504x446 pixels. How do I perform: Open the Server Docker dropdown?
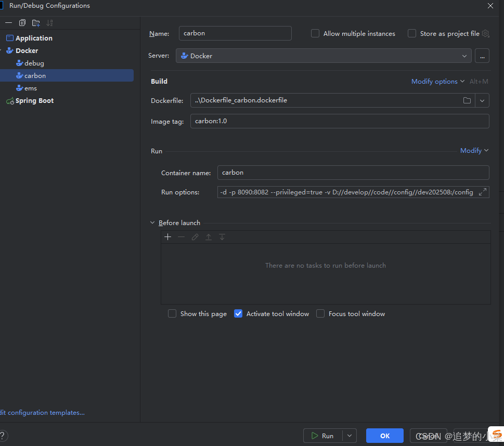pyautogui.click(x=324, y=56)
